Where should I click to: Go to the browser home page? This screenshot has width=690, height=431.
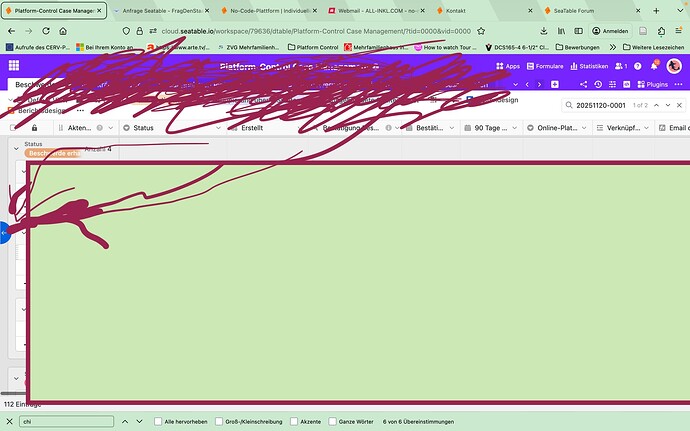coord(63,31)
